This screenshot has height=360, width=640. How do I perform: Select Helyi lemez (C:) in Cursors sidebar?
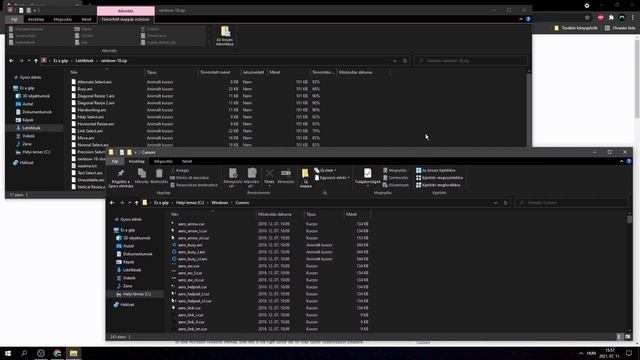136,294
